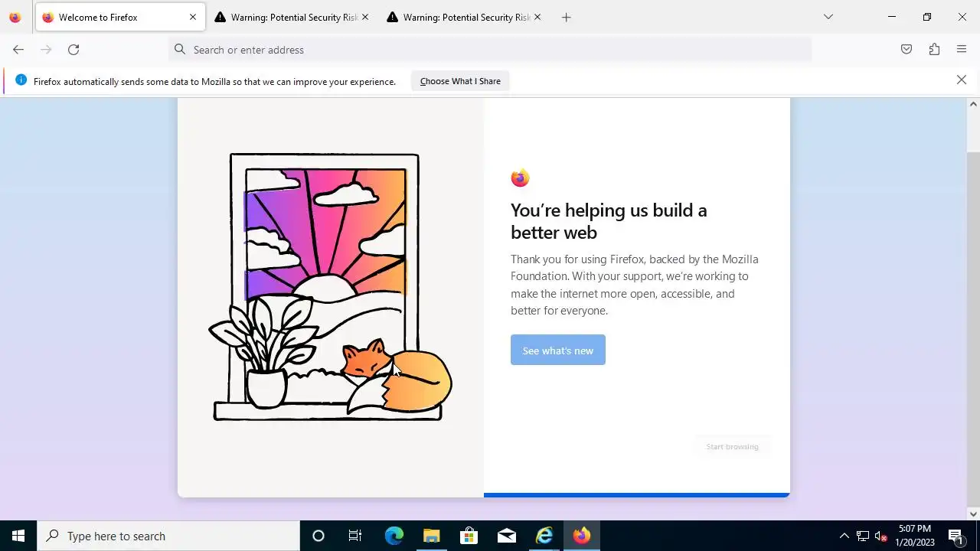Screen dimensions: 980x551
Task: Open the Firefox application menu
Action: pyautogui.click(x=962, y=50)
